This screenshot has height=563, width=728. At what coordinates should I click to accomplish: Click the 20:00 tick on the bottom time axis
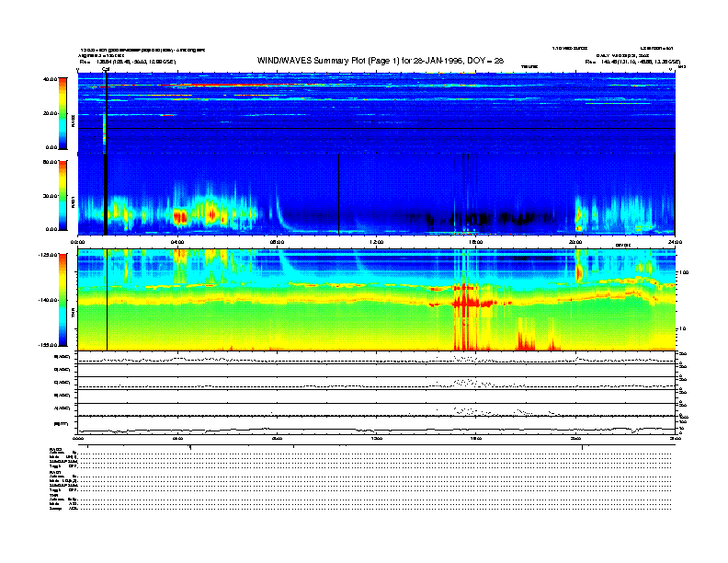[575, 439]
